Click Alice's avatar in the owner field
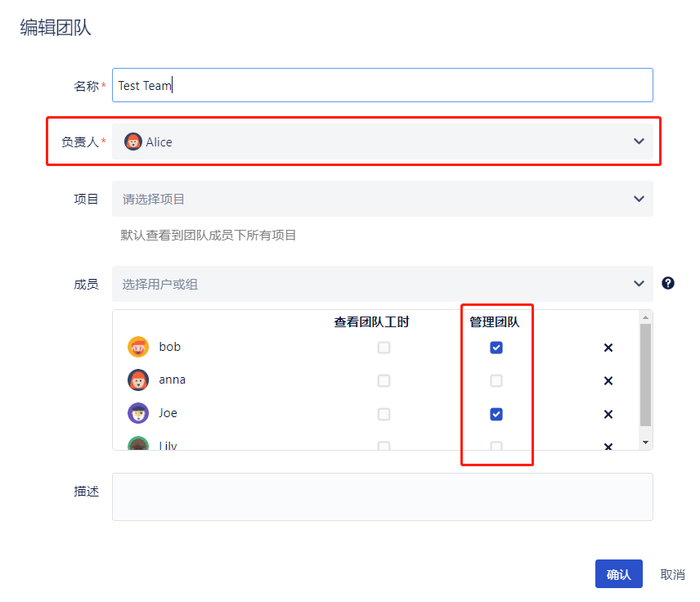700x602 pixels. tap(132, 142)
